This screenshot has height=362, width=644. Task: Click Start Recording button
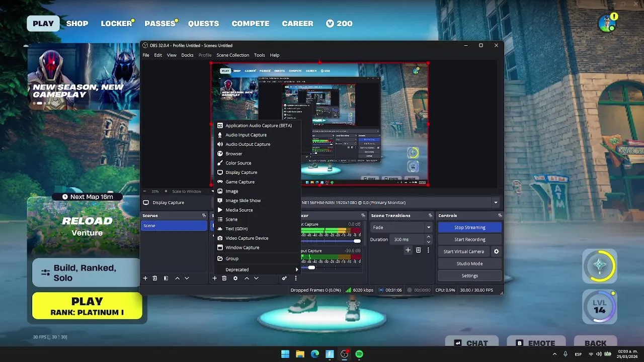pyautogui.click(x=469, y=239)
